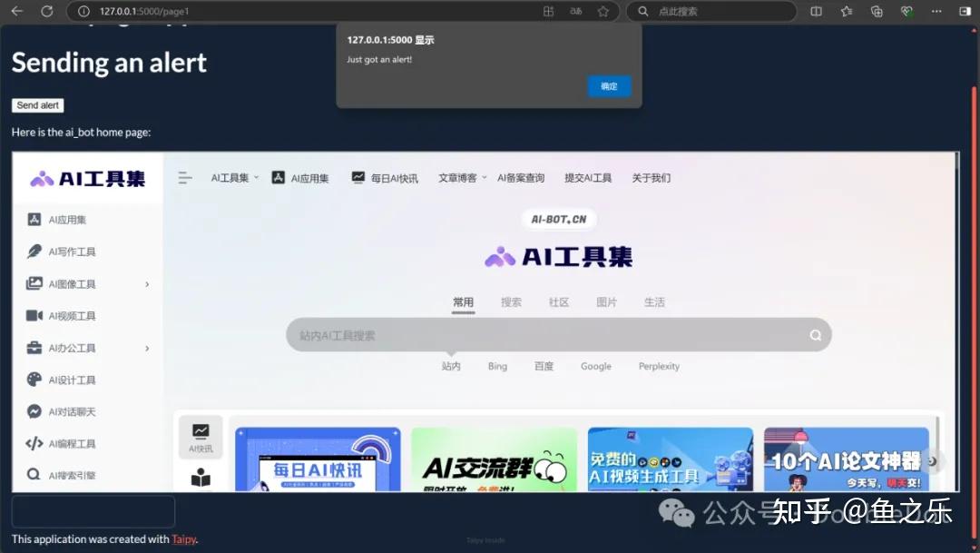Click inside the 站内AI工具搜索 search field
980x553 pixels.
(544, 334)
